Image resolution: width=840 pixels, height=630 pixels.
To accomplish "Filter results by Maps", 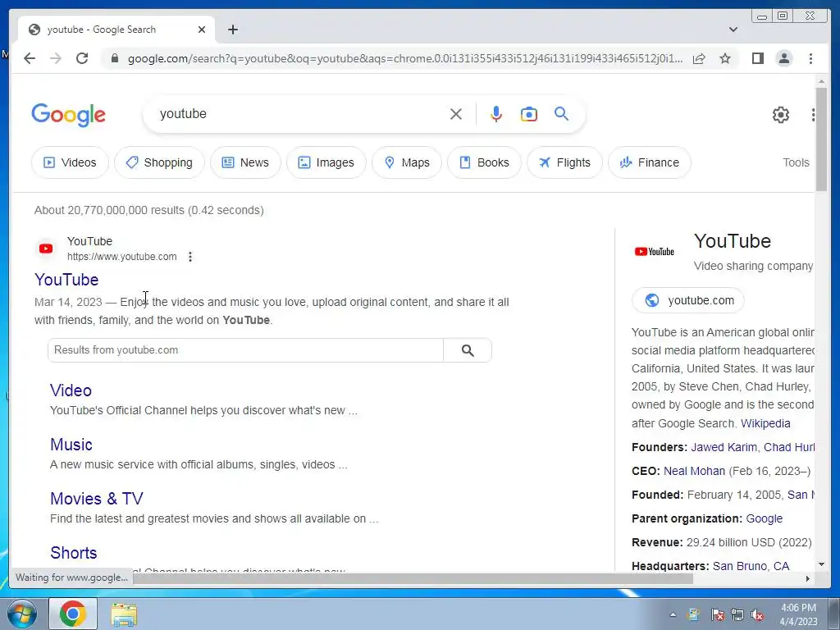I will tap(407, 162).
